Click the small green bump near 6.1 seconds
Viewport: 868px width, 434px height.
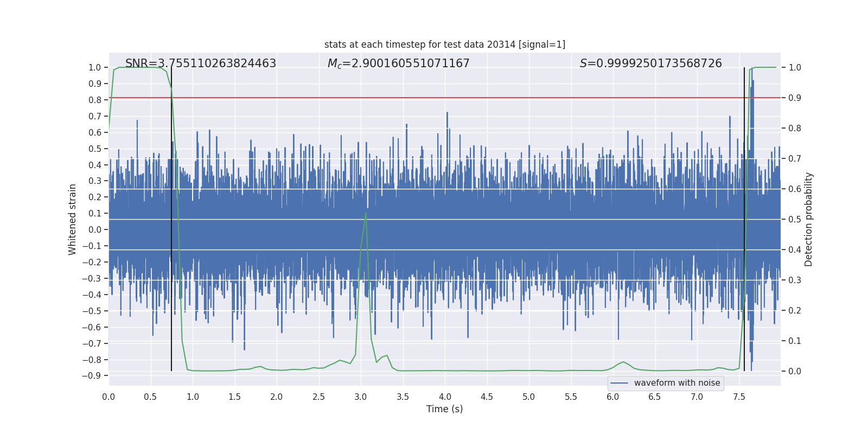(623, 362)
